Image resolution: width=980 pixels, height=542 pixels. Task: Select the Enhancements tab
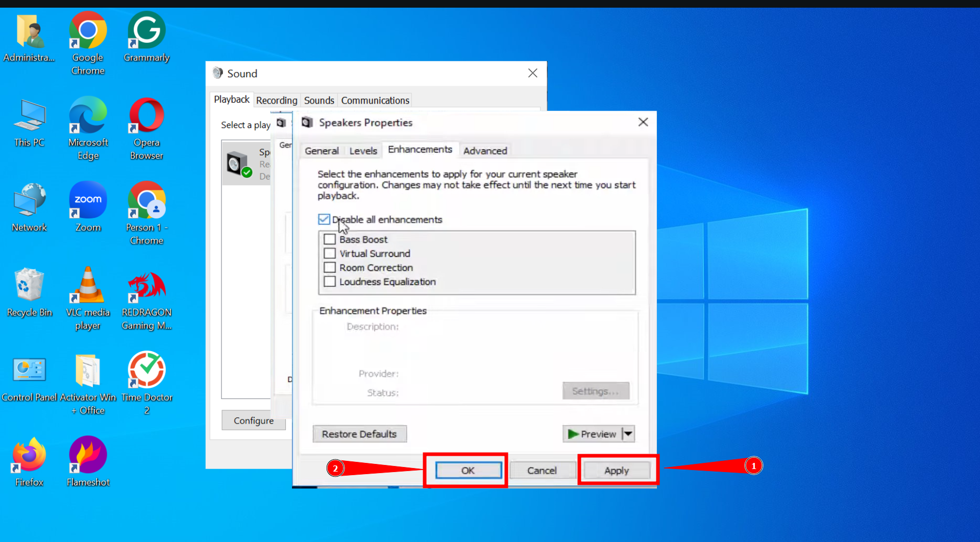pos(420,150)
